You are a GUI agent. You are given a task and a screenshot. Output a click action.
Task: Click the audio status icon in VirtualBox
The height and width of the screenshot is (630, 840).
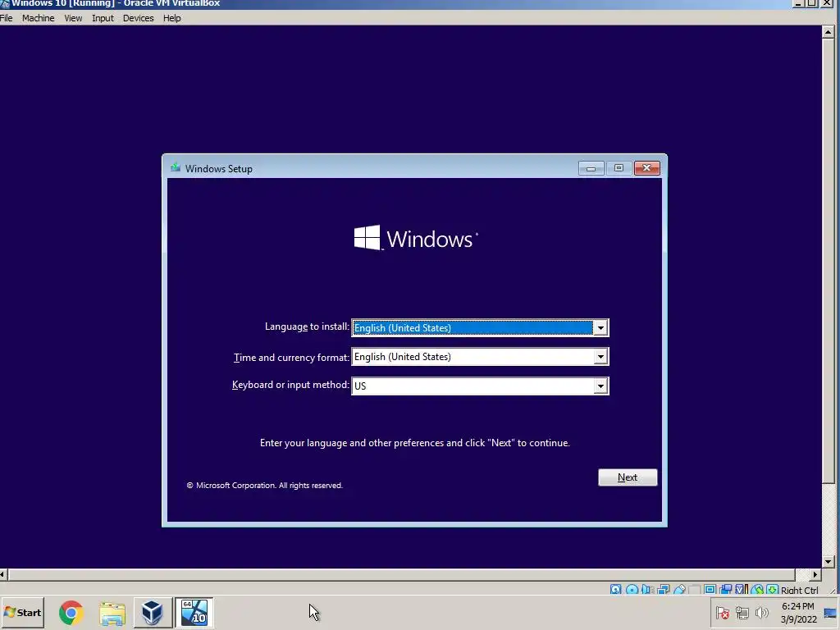[647, 590]
